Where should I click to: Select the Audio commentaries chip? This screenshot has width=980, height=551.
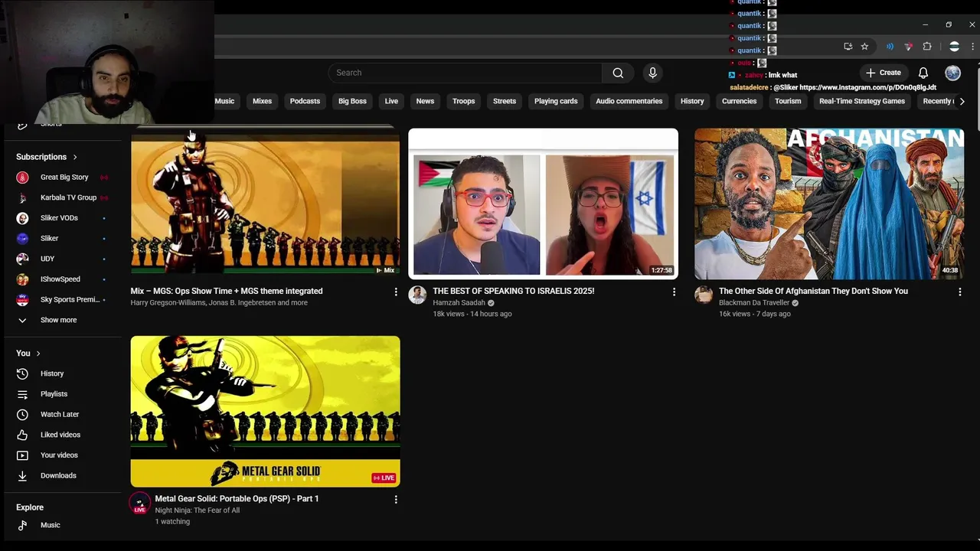point(629,101)
